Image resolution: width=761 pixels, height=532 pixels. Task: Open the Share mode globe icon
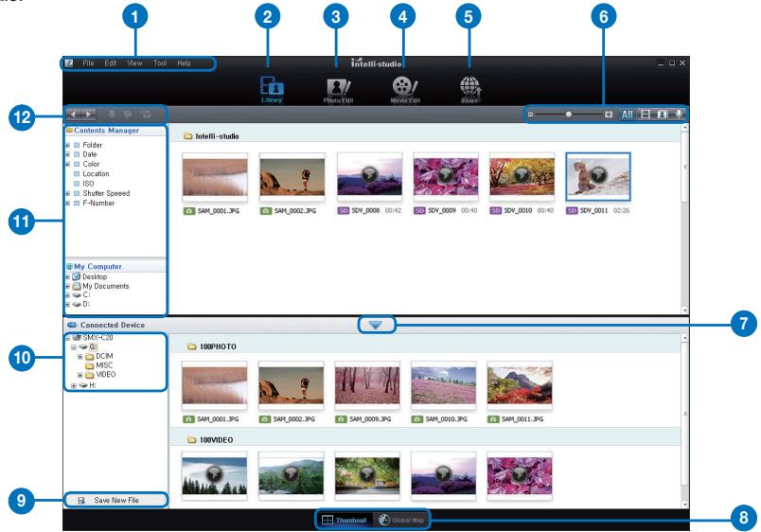point(469,90)
